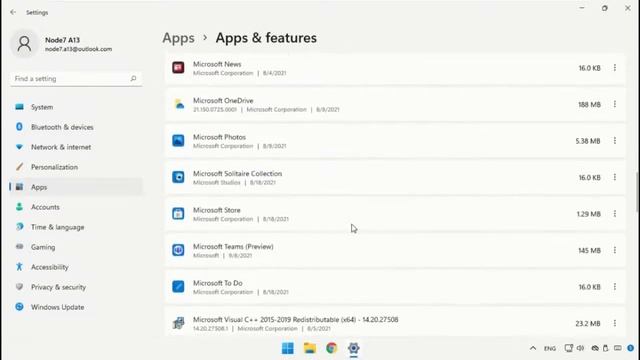
Task: Open Bluetooth & devices settings
Action: (76, 127)
